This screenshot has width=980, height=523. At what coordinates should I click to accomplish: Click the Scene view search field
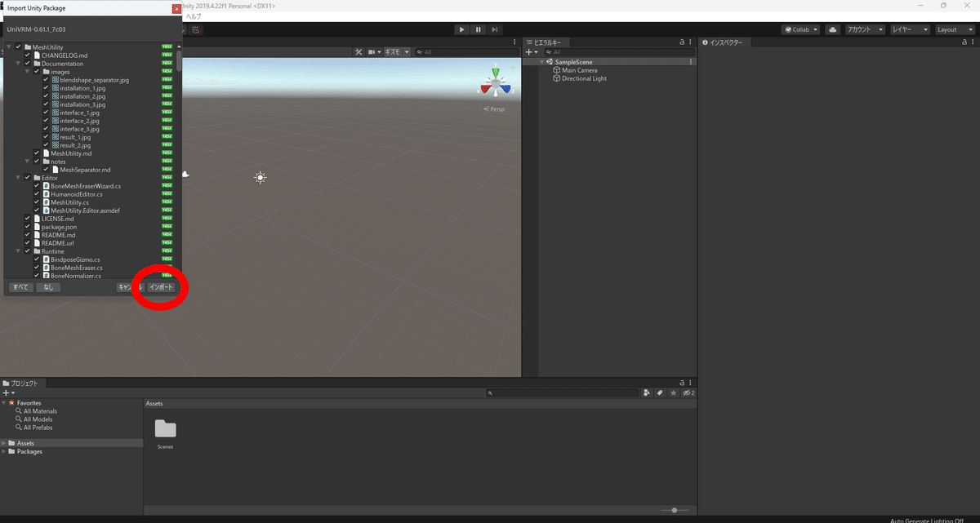(x=466, y=51)
